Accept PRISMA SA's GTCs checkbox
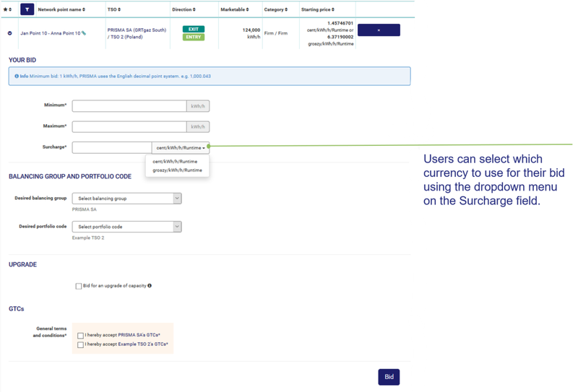The width and height of the screenshot is (578, 392). point(81,336)
